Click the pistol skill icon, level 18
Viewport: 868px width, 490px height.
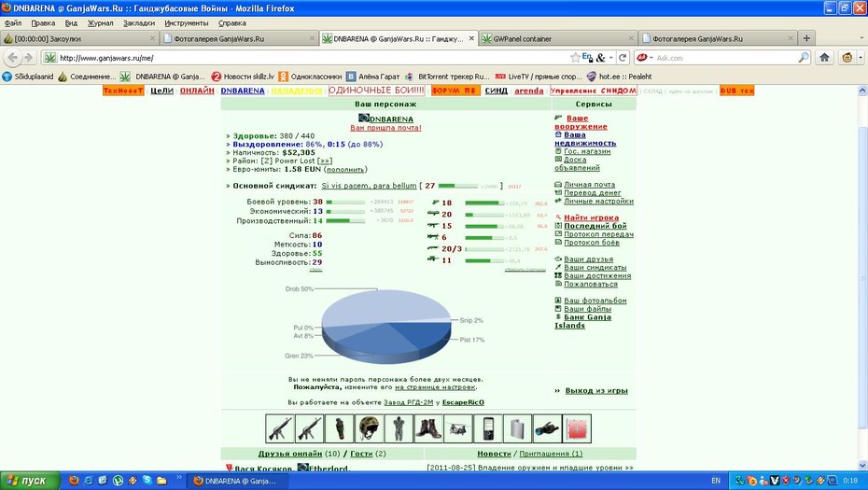pyautogui.click(x=433, y=203)
